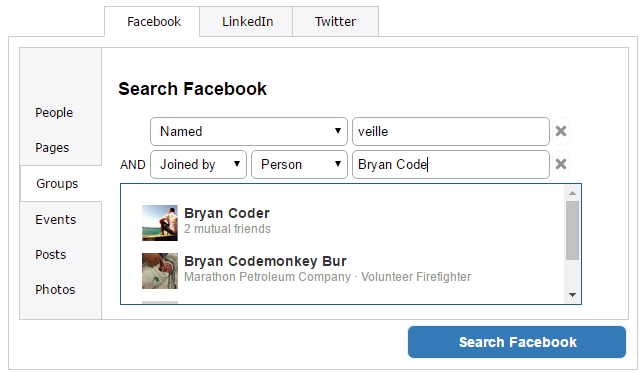
Task: Click the 'Bryan Code' text field
Action: (451, 164)
